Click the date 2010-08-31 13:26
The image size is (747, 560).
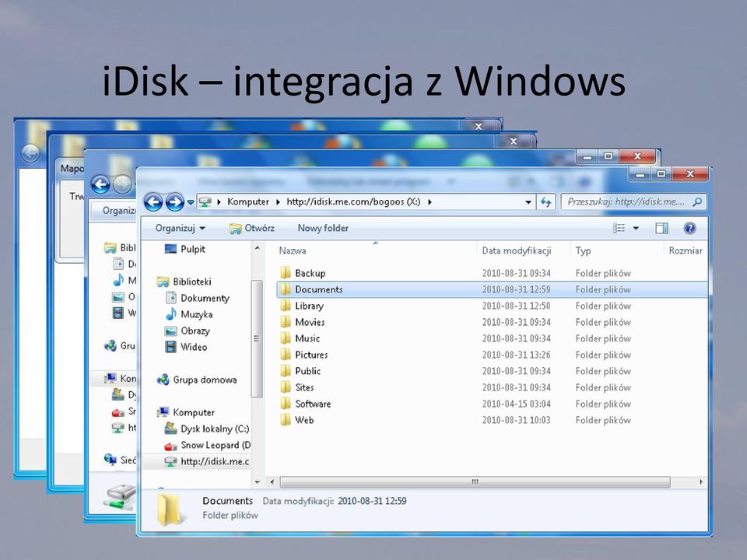[x=517, y=355]
